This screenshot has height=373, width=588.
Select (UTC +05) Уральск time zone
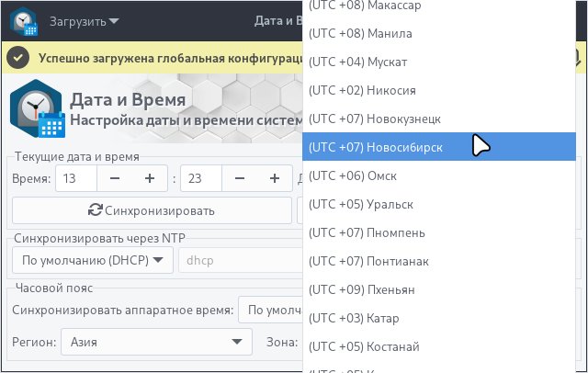pos(439,204)
